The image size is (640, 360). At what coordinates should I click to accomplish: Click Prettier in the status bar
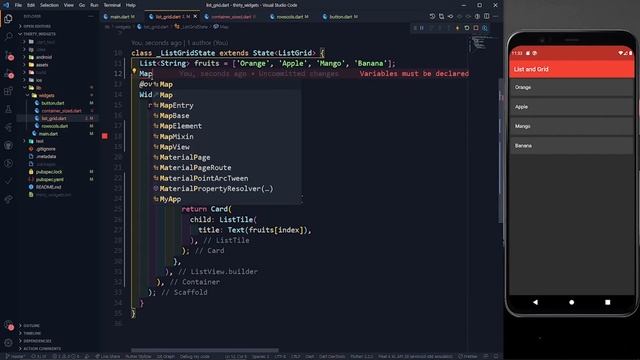point(468,356)
